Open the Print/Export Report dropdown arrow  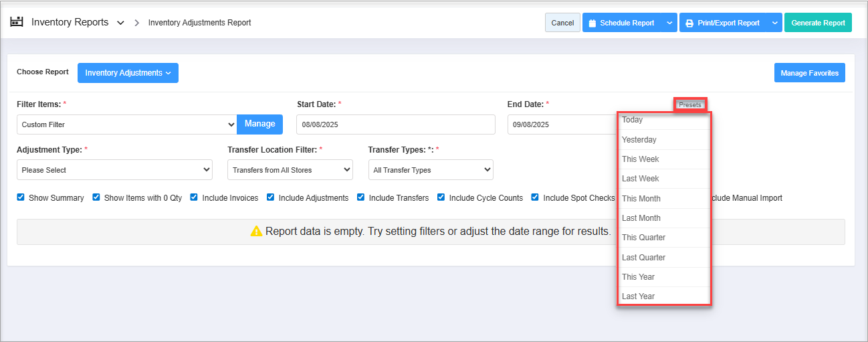coord(774,23)
